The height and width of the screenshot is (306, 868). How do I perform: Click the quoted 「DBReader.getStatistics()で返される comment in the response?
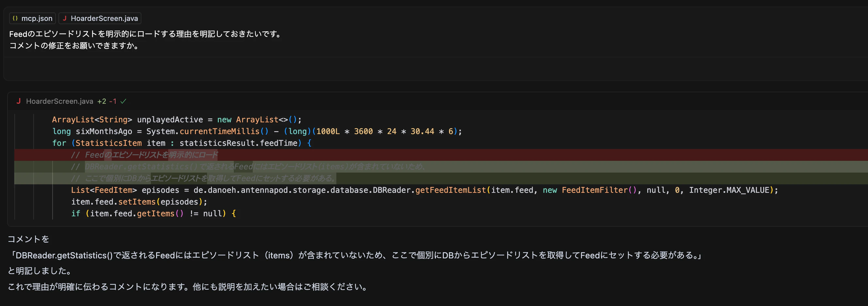click(355, 255)
